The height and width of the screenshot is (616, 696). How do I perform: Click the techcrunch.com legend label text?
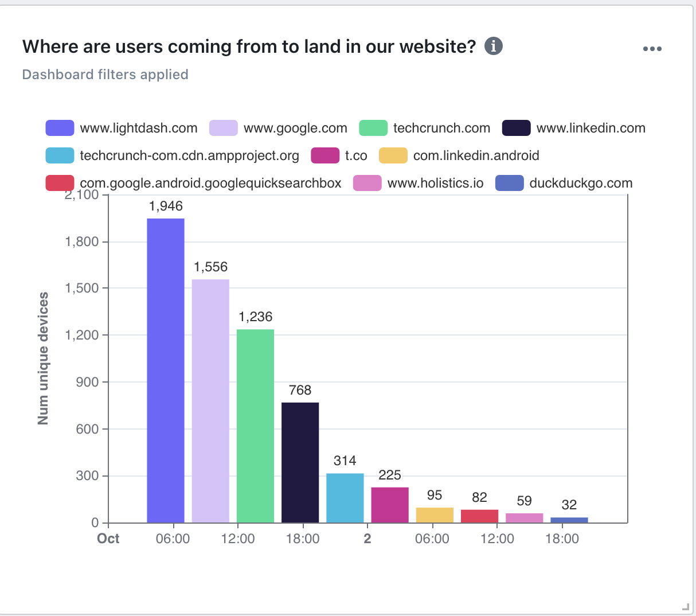(x=441, y=127)
